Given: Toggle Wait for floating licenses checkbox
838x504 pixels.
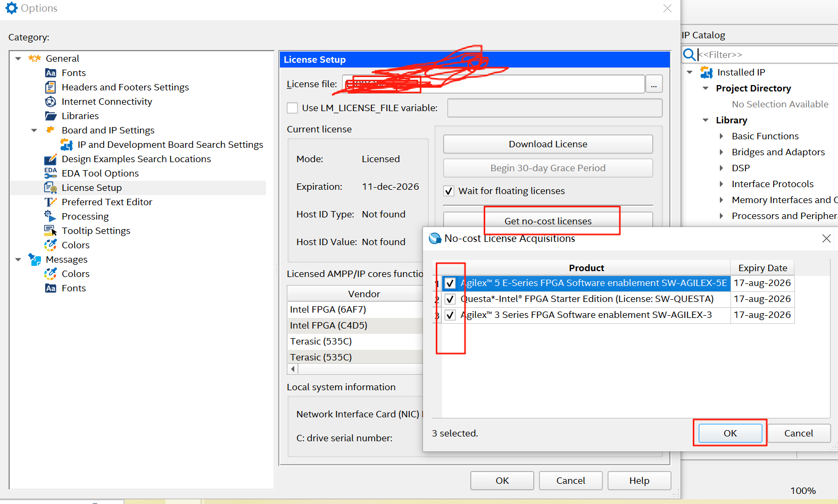Looking at the screenshot, I should click(449, 191).
